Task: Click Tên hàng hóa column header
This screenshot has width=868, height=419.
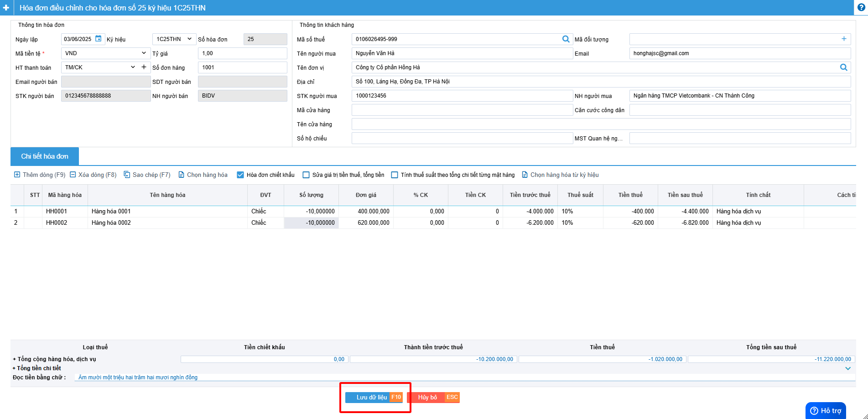Action: [x=167, y=195]
